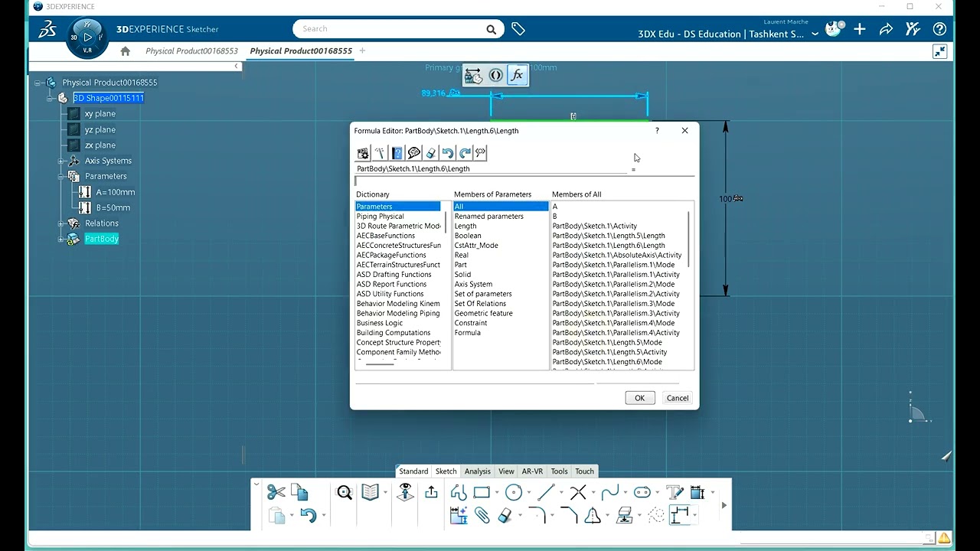Viewport: 980px width, 551px height.
Task: Click the tag icon beside the search box
Action: pos(518,29)
